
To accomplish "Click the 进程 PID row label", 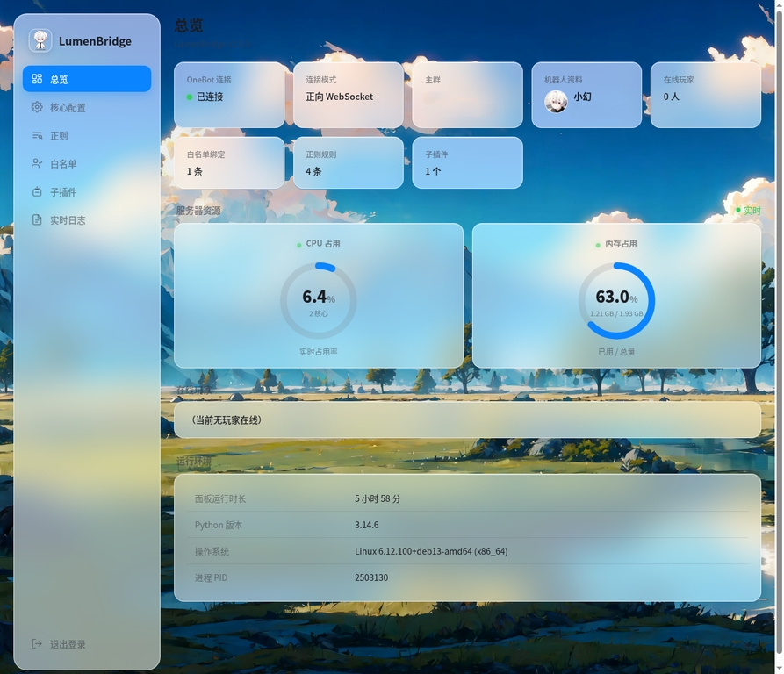I will pyautogui.click(x=211, y=577).
